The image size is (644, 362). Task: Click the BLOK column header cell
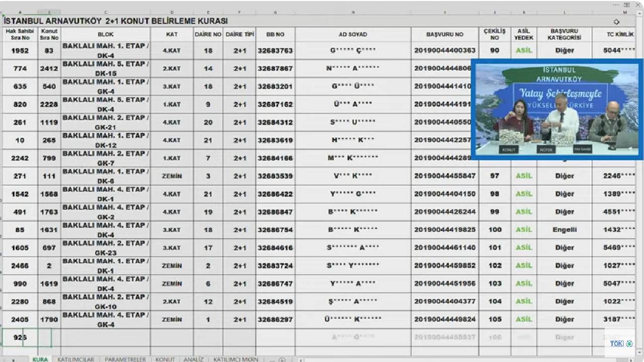coord(106,34)
